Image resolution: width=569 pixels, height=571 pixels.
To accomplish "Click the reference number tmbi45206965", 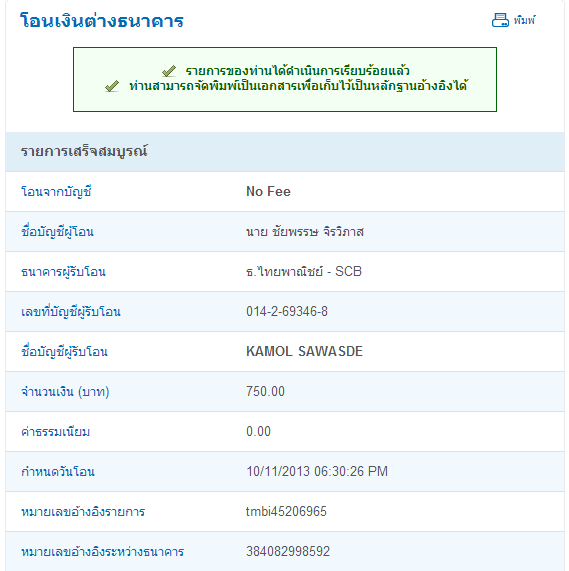I will [286, 512].
